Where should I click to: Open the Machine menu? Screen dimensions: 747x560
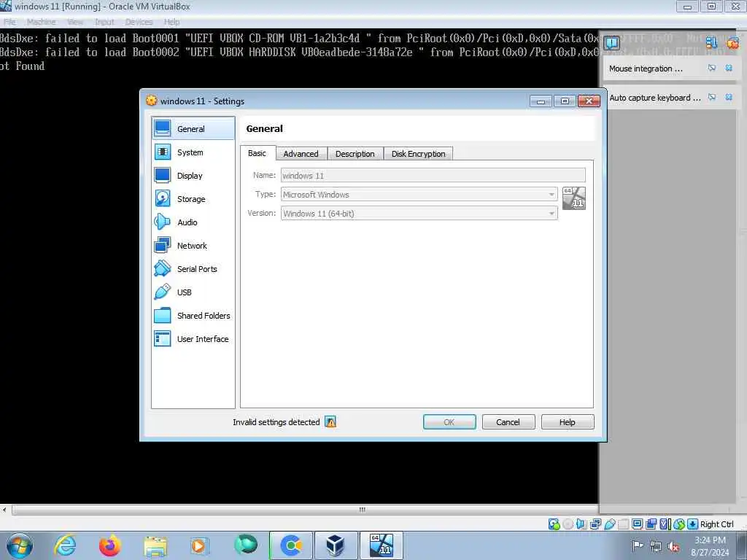tap(42, 22)
